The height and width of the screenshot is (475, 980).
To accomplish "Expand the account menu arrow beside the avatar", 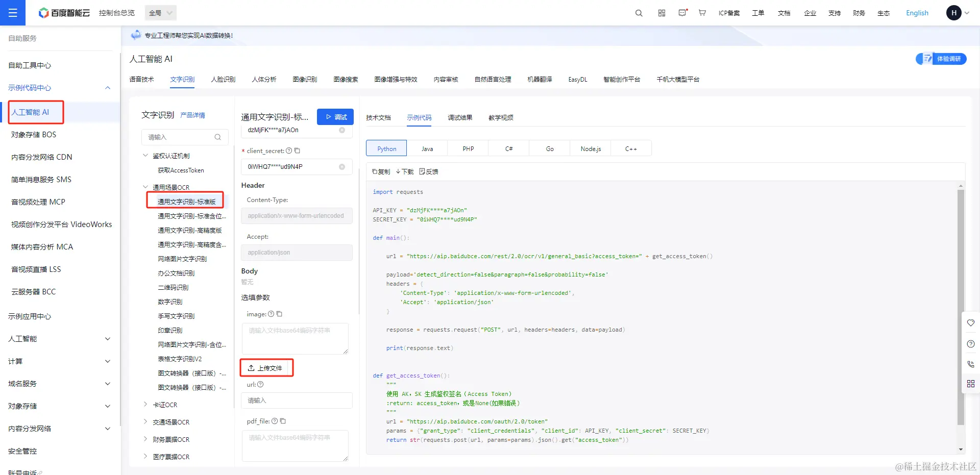I will [967, 13].
